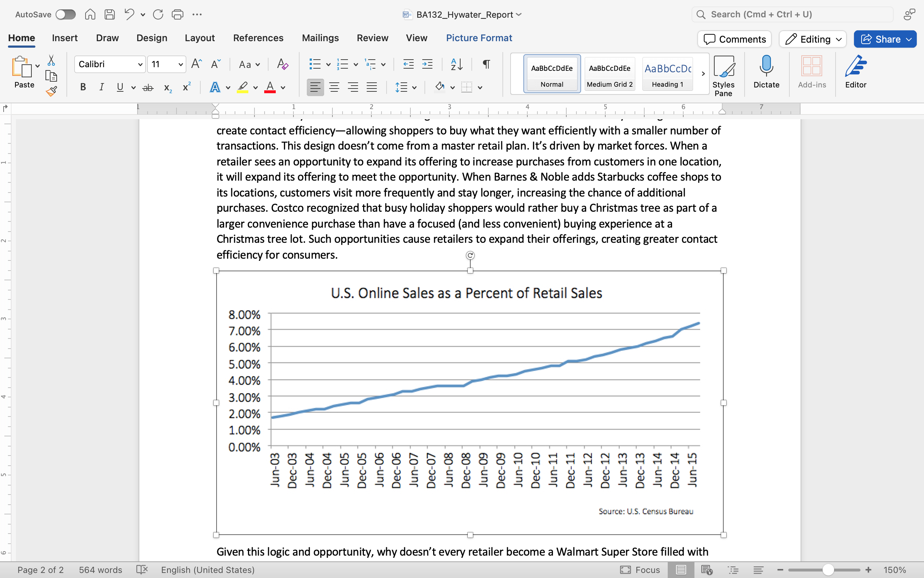Expand the numbering list dropdown arrow
924x578 pixels.
click(x=356, y=64)
